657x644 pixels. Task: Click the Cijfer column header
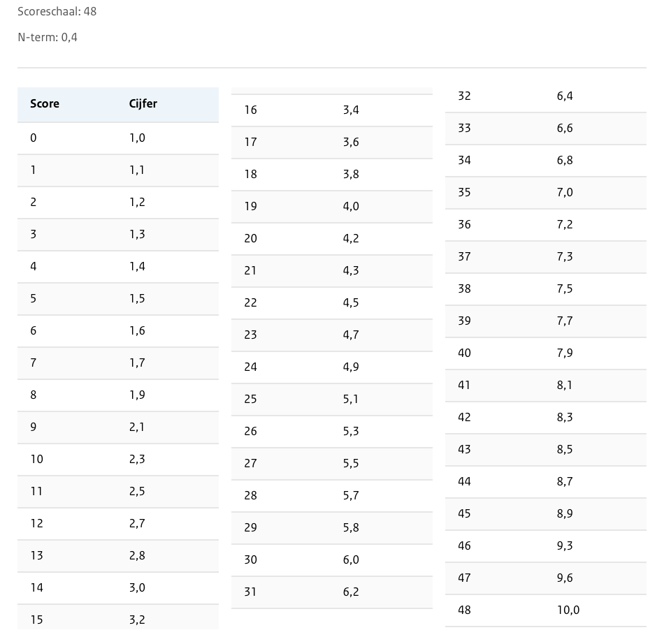pos(143,104)
